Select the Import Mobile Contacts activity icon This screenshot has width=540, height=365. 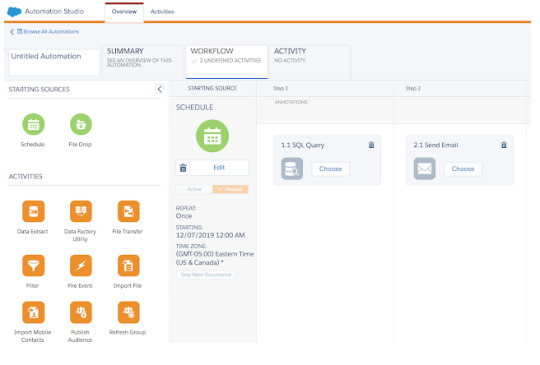pos(33,312)
